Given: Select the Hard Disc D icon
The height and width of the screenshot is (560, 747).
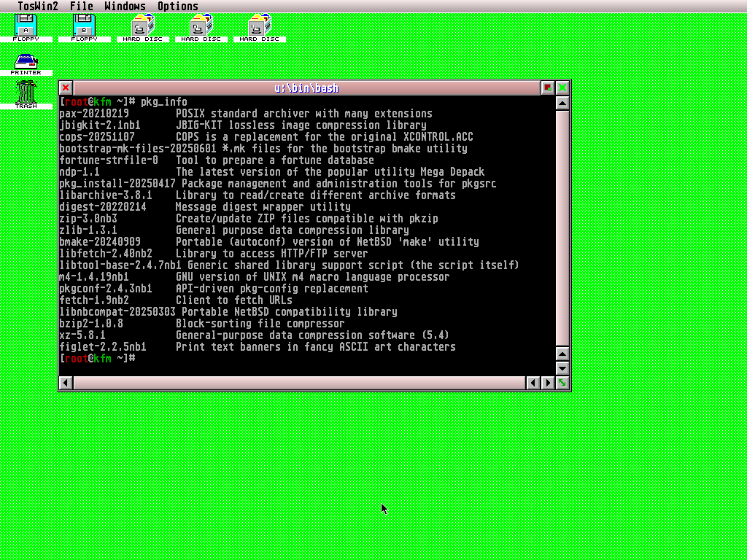Looking at the screenshot, I should (x=201, y=26).
